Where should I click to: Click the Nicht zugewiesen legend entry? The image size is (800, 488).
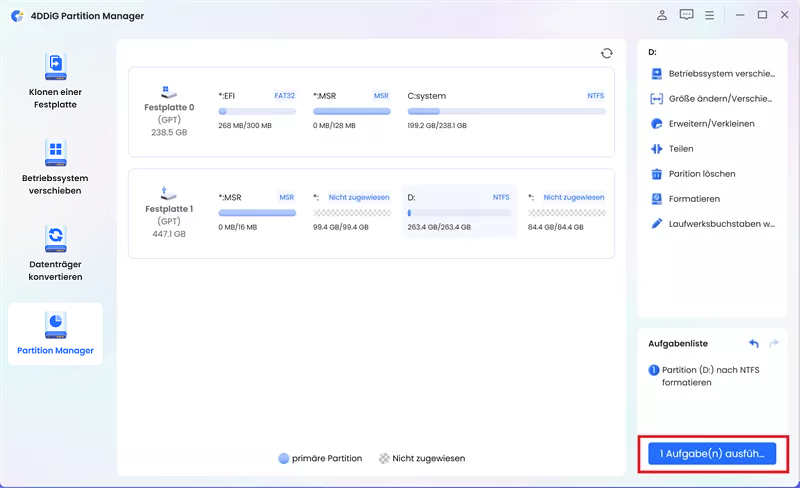pyautogui.click(x=422, y=458)
